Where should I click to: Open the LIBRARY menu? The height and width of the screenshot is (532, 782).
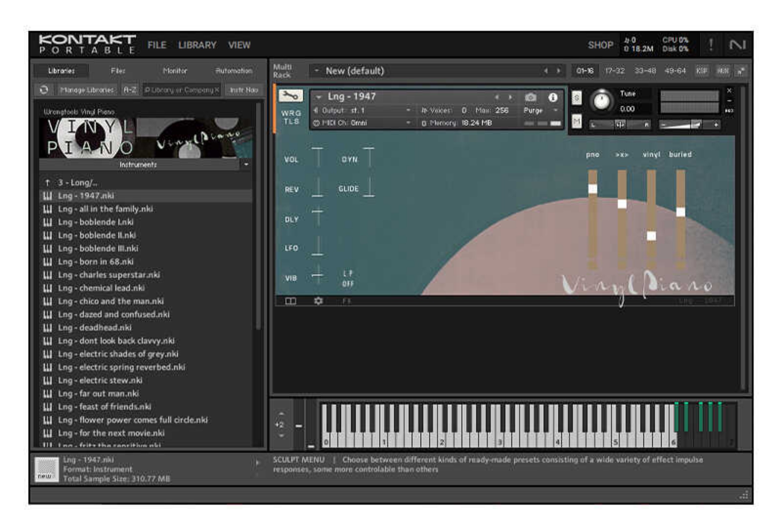(x=197, y=45)
